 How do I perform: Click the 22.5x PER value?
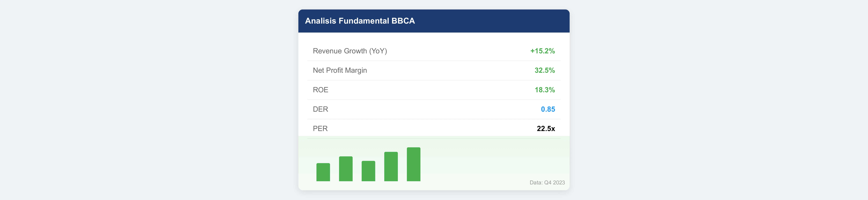546,129
